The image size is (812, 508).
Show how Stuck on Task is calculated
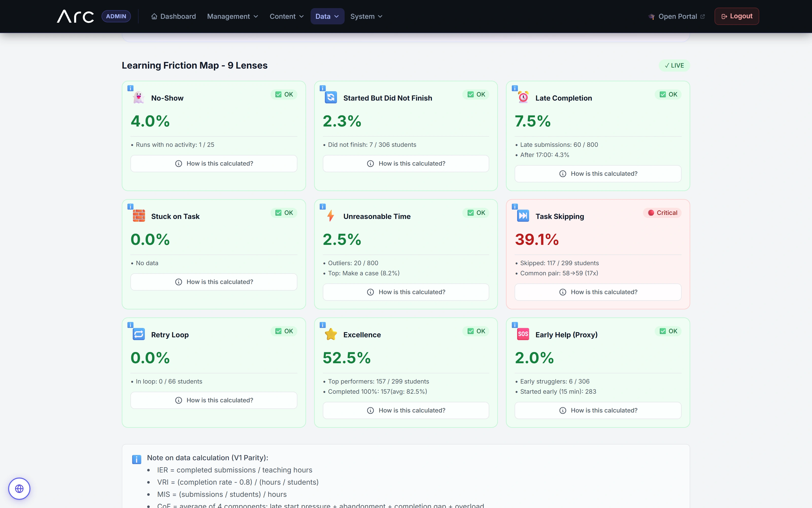pos(214,282)
